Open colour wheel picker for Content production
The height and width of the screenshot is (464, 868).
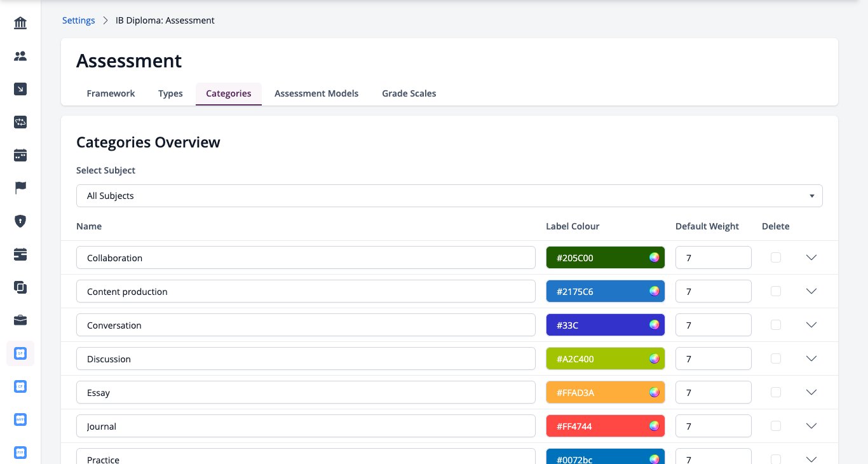click(x=654, y=291)
